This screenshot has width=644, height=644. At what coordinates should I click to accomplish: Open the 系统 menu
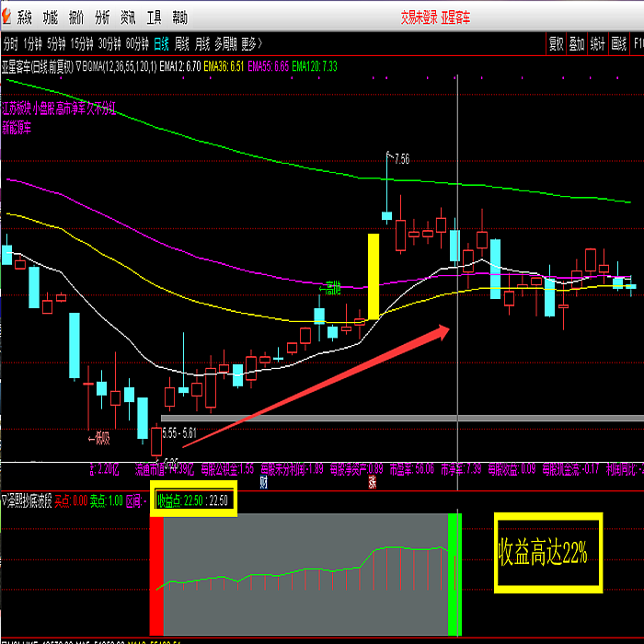coord(25,17)
